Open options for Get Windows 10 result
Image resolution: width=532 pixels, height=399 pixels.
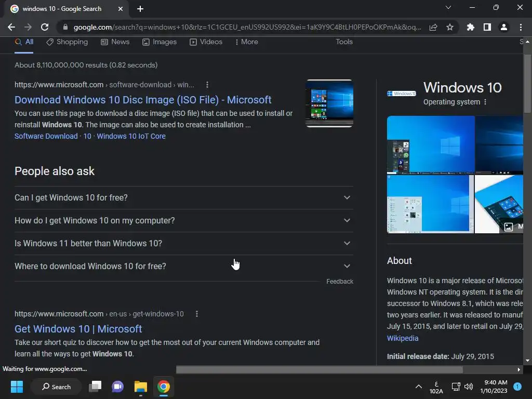pyautogui.click(x=197, y=314)
